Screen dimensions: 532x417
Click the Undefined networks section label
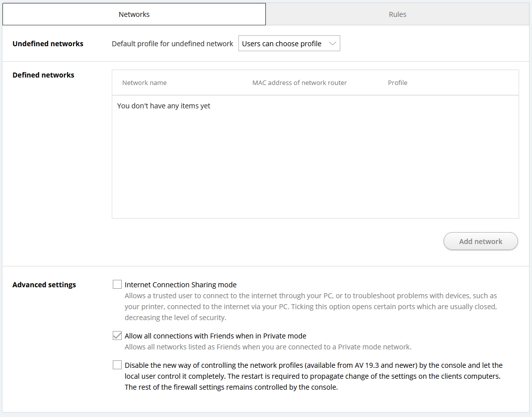click(x=48, y=43)
